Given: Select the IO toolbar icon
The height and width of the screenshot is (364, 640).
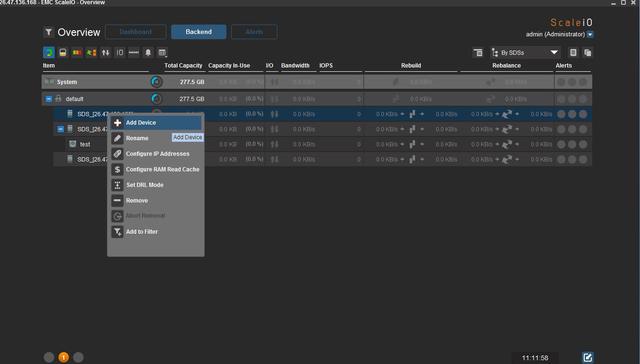Looking at the screenshot, I should [x=120, y=53].
